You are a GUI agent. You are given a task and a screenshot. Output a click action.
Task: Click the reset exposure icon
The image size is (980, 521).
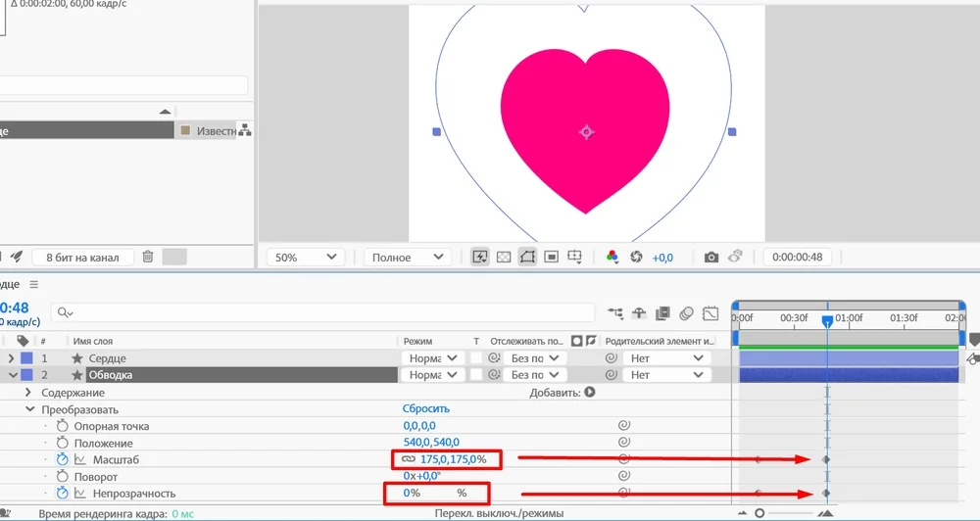(x=636, y=258)
